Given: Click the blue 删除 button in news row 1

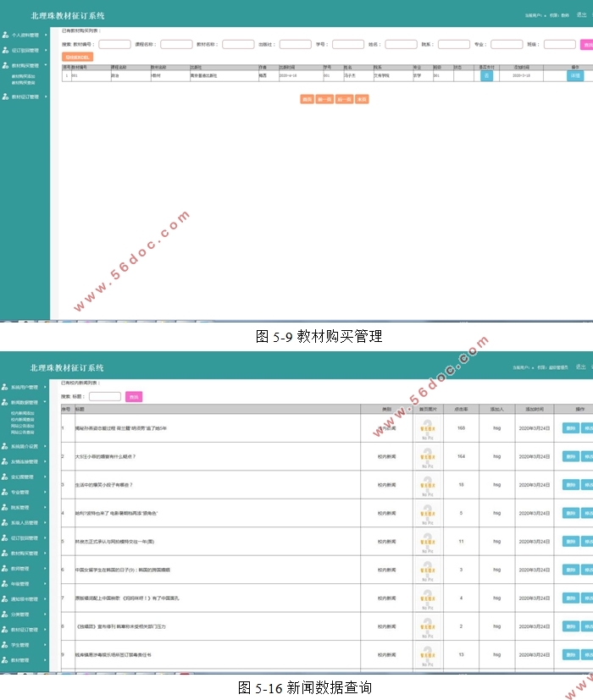Looking at the screenshot, I should [571, 428].
